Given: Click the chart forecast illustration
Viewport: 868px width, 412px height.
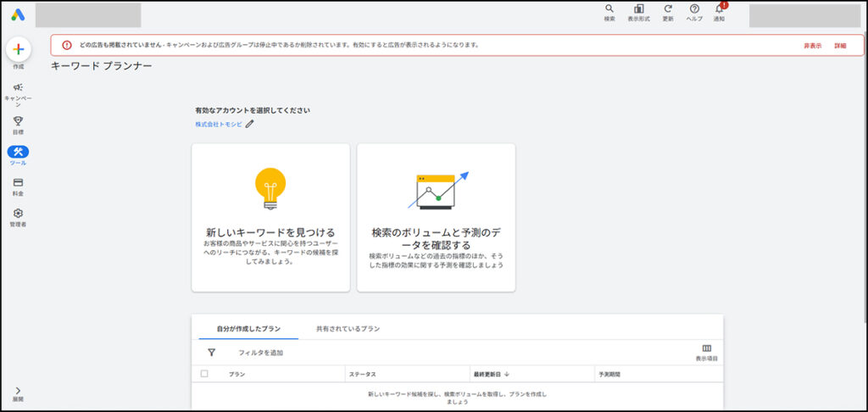Looking at the screenshot, I should (x=438, y=190).
